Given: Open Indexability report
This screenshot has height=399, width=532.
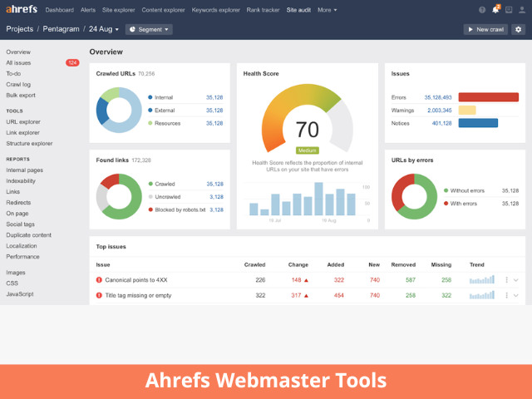Looking at the screenshot, I should click(x=21, y=181).
